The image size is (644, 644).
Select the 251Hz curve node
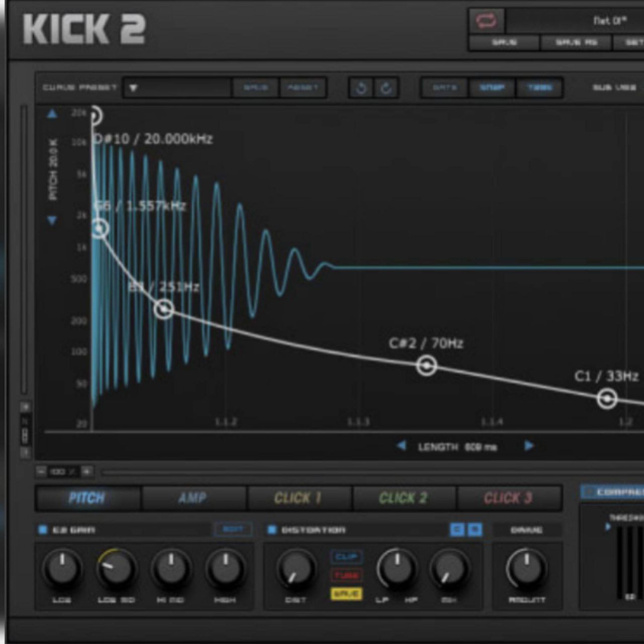pyautogui.click(x=164, y=308)
